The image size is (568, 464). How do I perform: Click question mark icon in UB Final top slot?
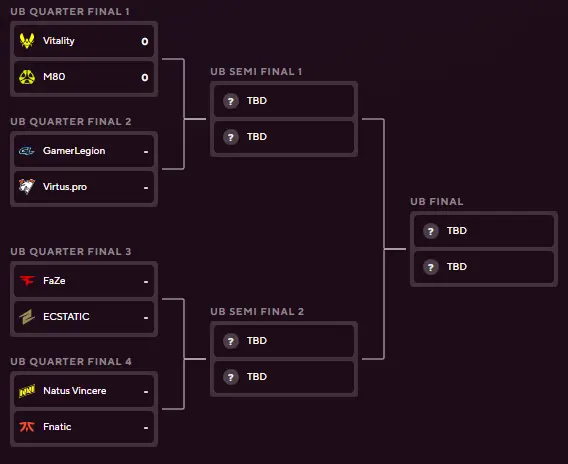(431, 231)
